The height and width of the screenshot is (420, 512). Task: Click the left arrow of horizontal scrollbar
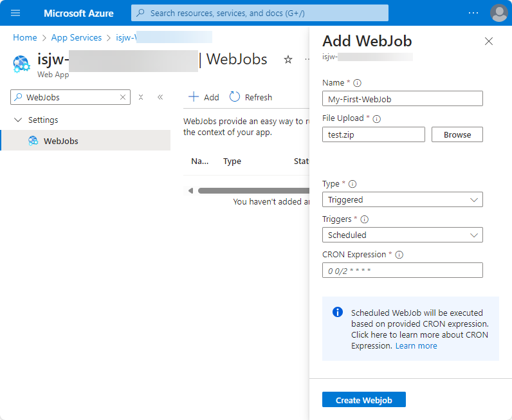click(190, 191)
